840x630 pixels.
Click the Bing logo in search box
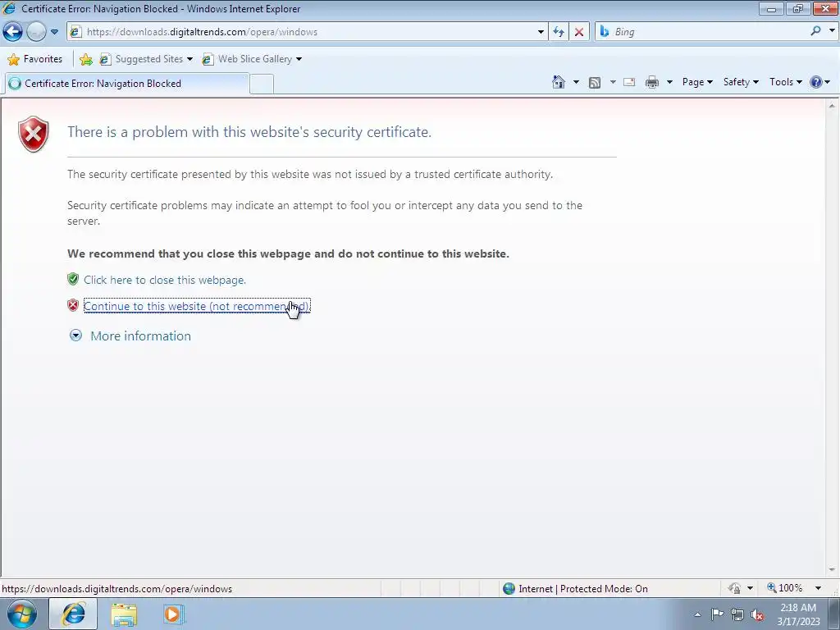[605, 32]
